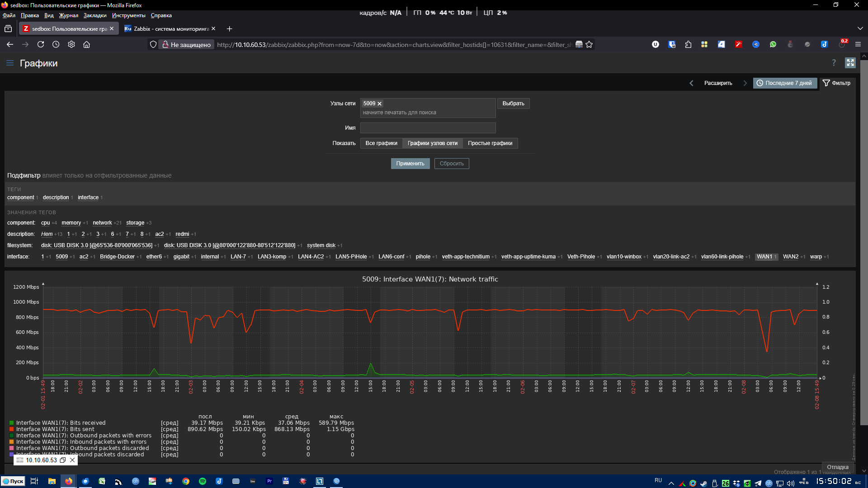The width and height of the screenshot is (868, 488).
Task: Click the WAN2 interface tag link
Action: [x=790, y=257]
